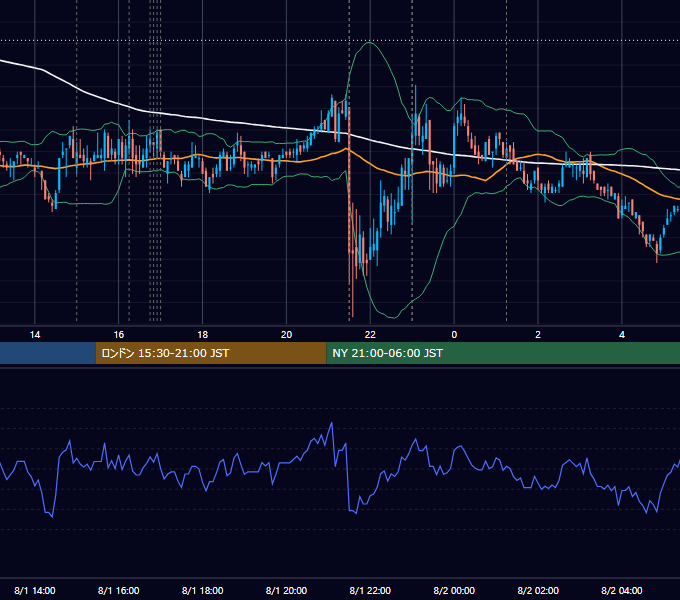Viewport: 680px width, 600px height.
Task: Click the 20 hour label on upper time axis
Action: tap(286, 335)
